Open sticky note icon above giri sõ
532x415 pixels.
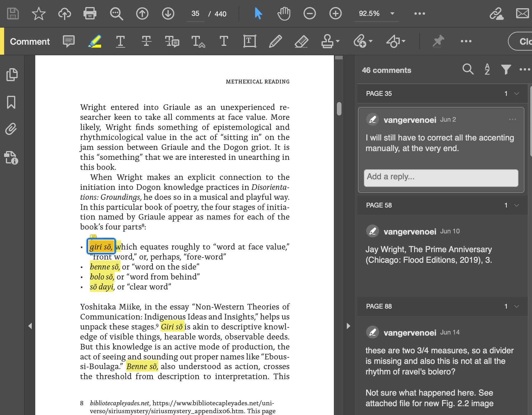93,236
